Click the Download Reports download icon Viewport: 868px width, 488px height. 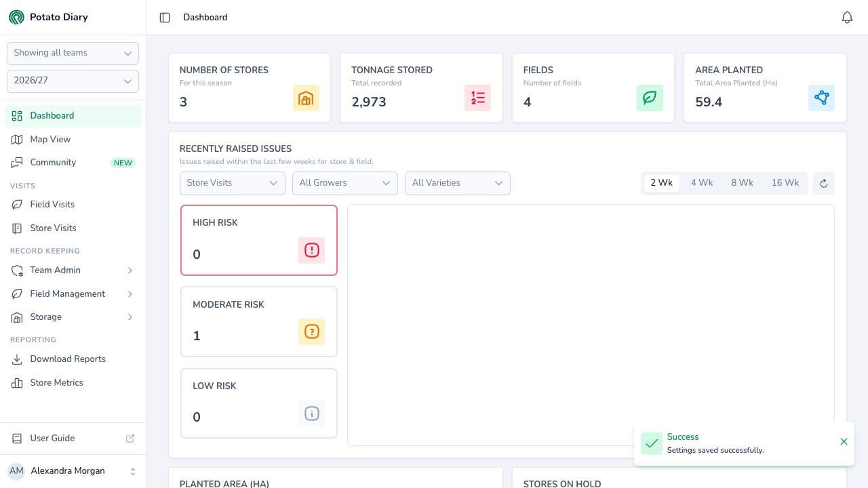click(17, 359)
